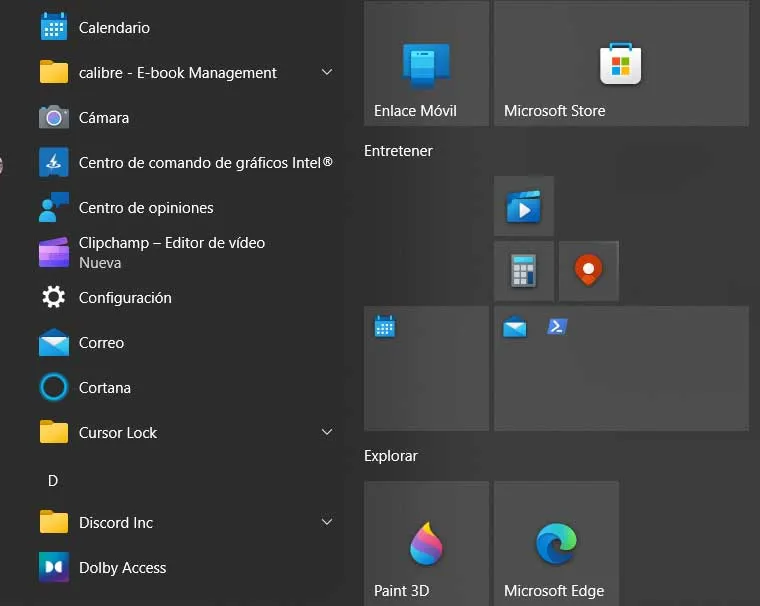Screen dimensions: 760x606
Task: Open the Centro de opiniones icon
Action: pyautogui.click(x=54, y=207)
